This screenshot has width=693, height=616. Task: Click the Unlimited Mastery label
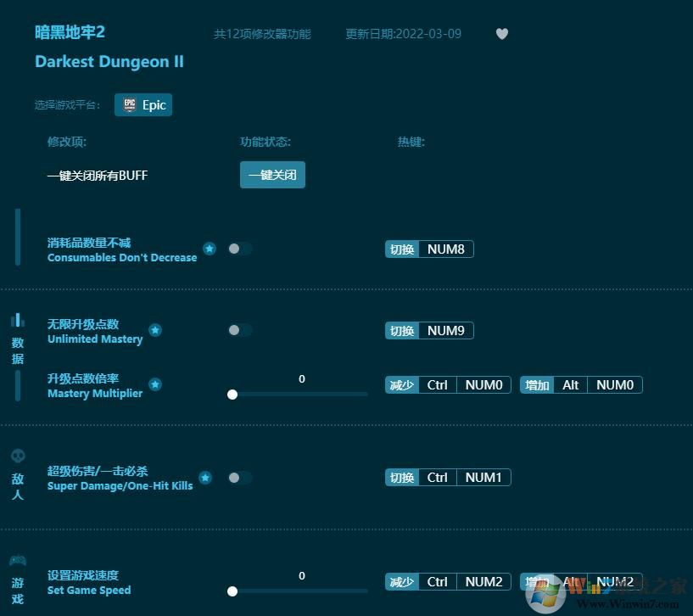click(95, 339)
